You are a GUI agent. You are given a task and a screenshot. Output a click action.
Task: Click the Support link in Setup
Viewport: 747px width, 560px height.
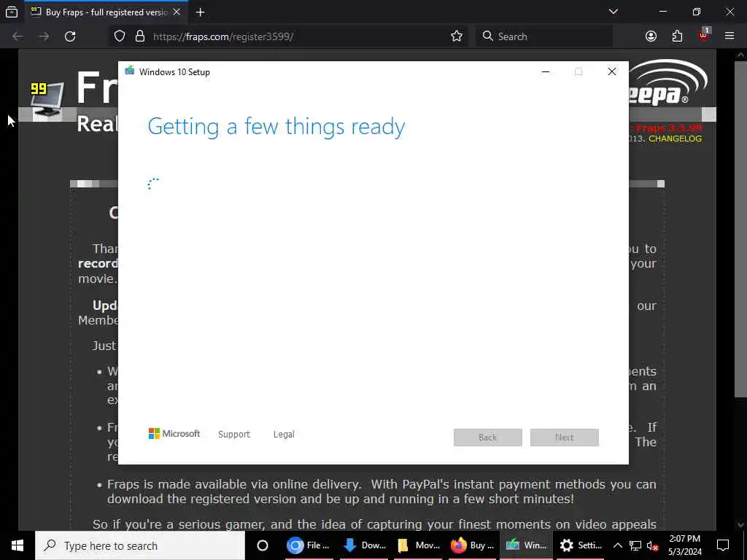click(234, 435)
